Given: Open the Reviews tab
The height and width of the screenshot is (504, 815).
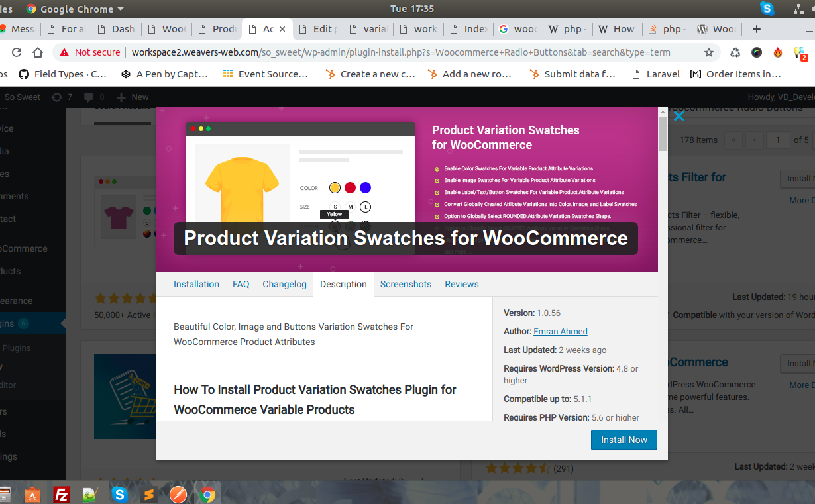Looking at the screenshot, I should coord(462,284).
